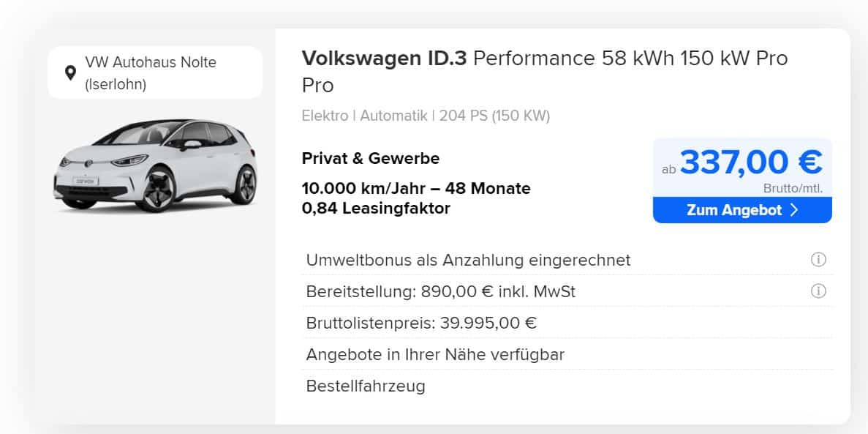Click the Brutto/mtl. label
Viewport: 868px width, 434px height.
793,188
